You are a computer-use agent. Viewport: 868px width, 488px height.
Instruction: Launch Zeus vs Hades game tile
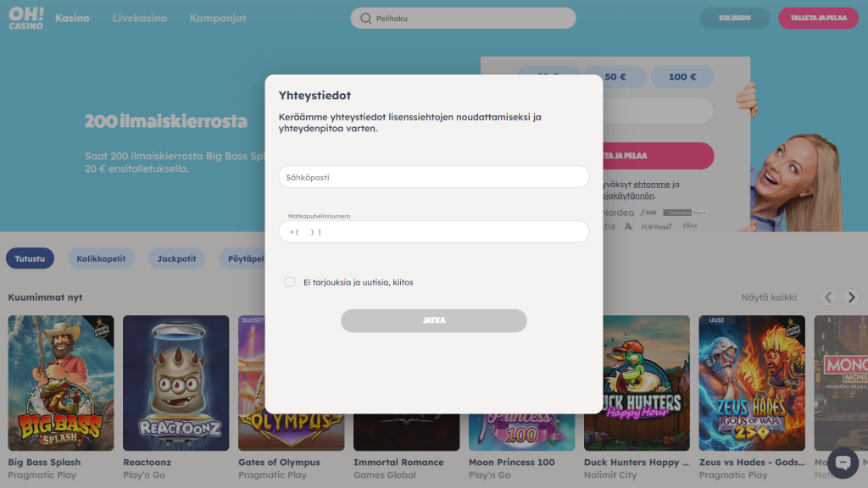coord(752,383)
